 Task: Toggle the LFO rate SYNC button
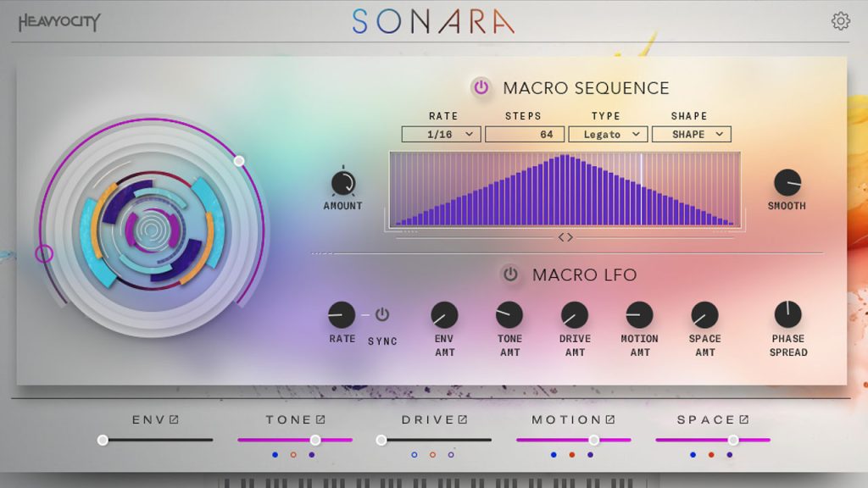pos(382,314)
